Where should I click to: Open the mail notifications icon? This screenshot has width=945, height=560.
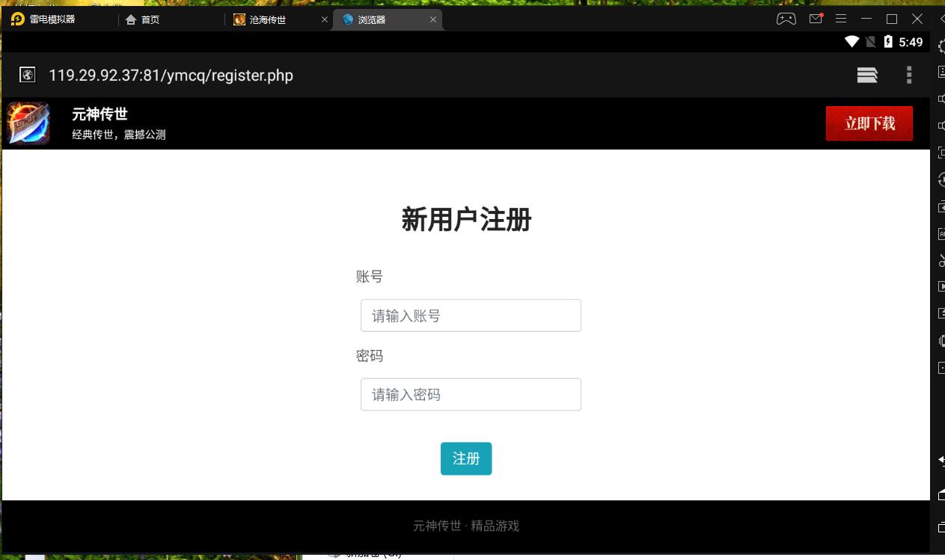pos(816,19)
